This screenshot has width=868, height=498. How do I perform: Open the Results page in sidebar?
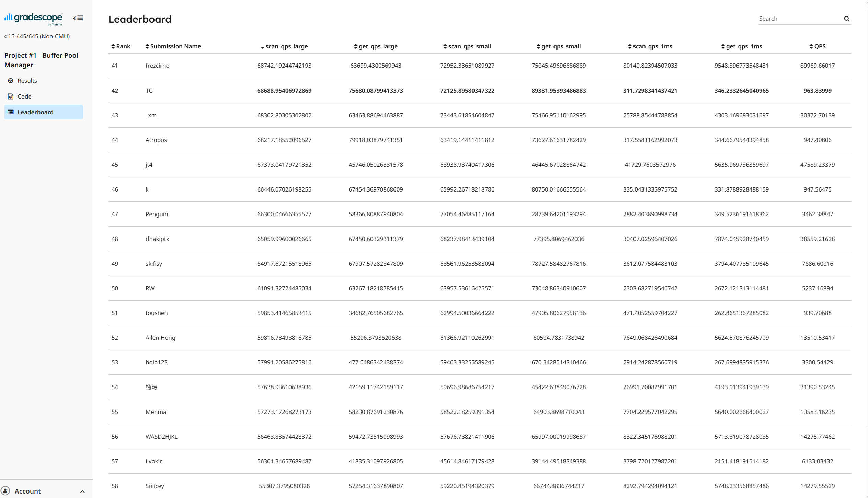(x=27, y=81)
